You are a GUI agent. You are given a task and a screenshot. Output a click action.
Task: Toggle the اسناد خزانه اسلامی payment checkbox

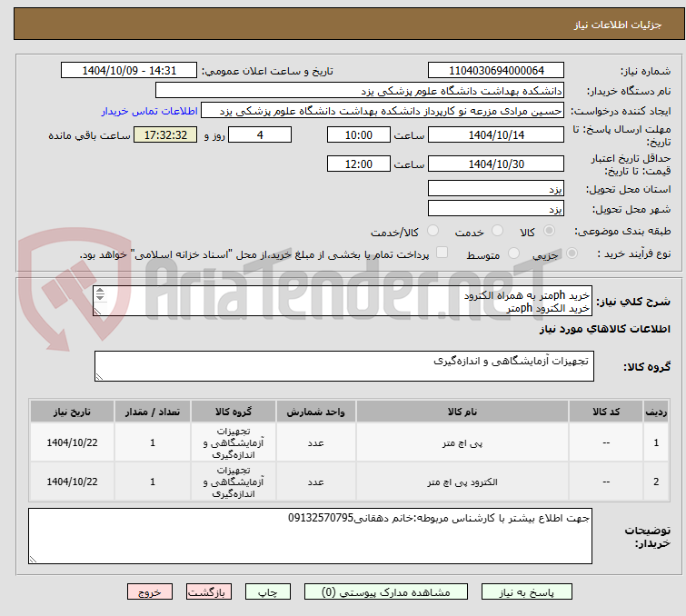442,252
